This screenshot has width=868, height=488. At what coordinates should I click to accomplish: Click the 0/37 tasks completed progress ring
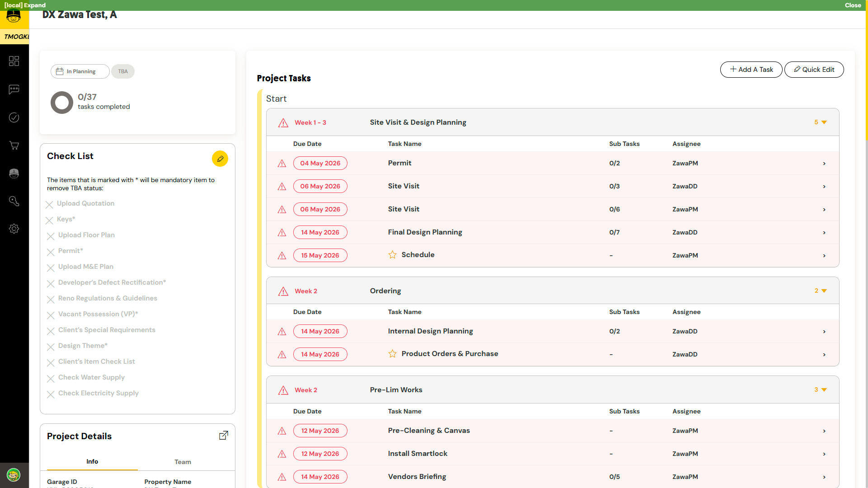click(x=62, y=103)
